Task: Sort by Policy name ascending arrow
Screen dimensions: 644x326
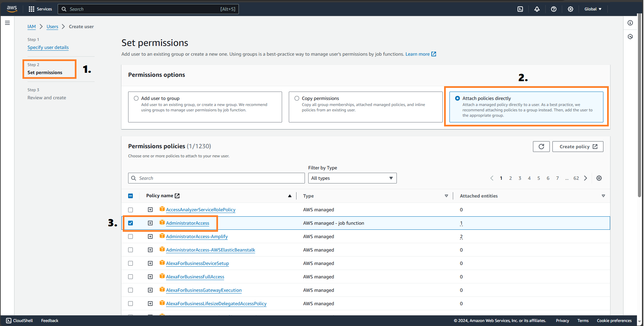Action: (x=290, y=196)
